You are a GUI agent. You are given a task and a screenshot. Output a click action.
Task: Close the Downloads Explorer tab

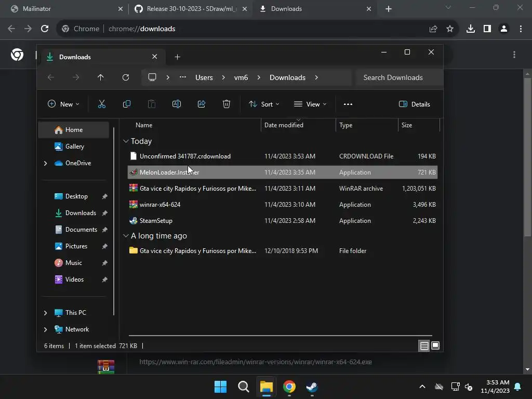(154, 57)
